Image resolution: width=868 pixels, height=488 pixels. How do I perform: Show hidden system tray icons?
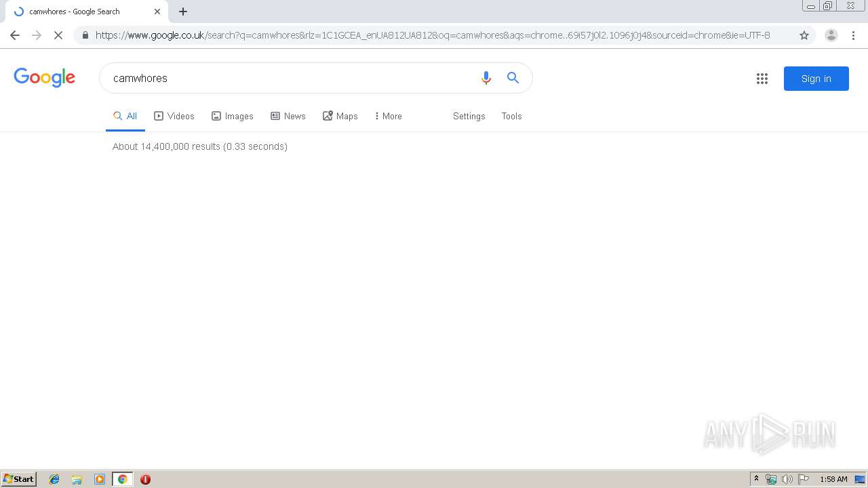[757, 479]
